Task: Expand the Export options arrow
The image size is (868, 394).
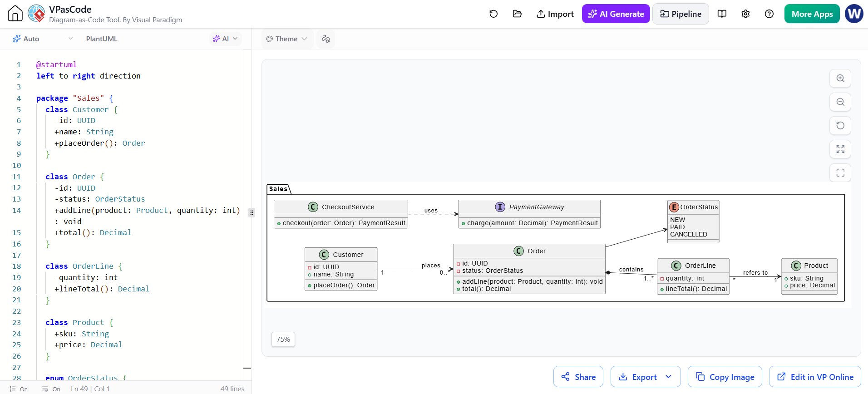Action: (x=669, y=377)
